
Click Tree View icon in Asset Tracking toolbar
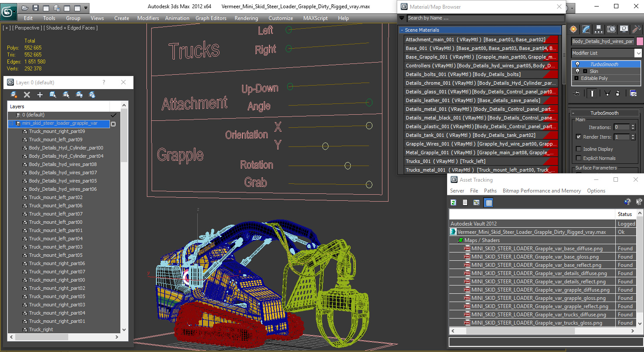477,203
